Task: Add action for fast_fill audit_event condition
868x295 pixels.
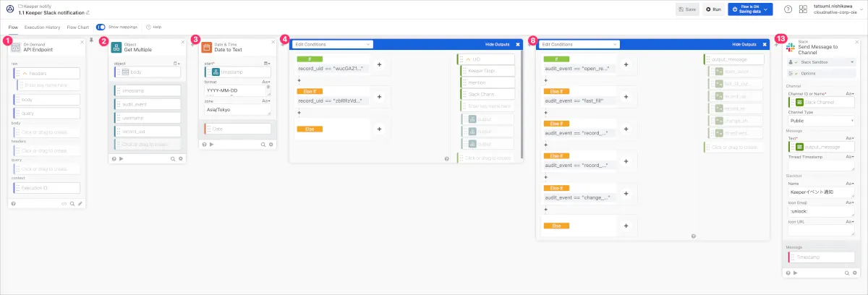Action: click(x=625, y=97)
